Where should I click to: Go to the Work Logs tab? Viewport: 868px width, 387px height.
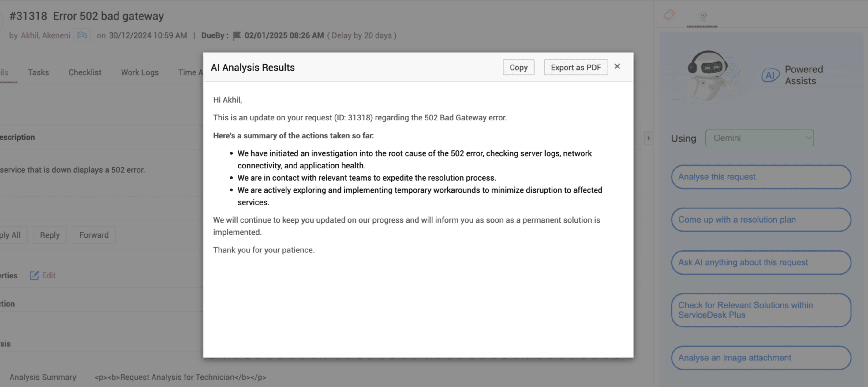(140, 72)
